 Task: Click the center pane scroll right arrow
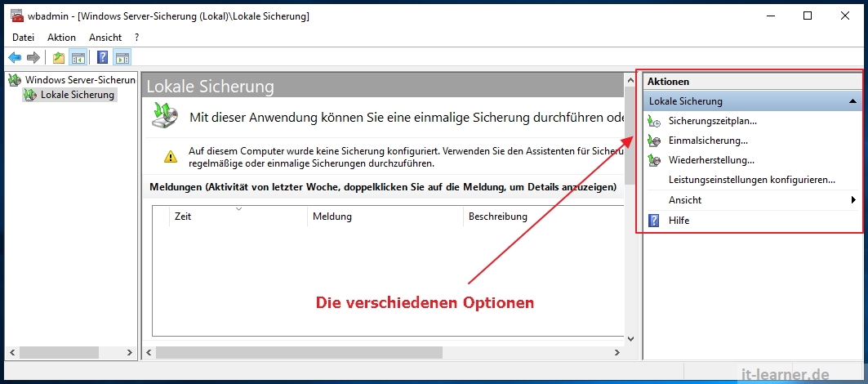(617, 352)
